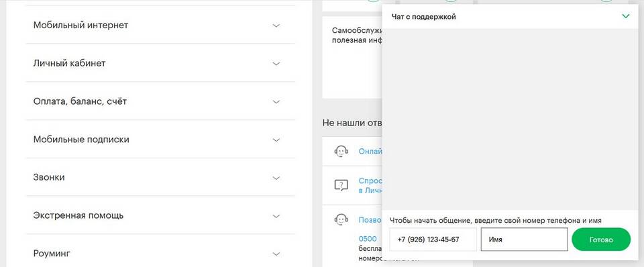Expand the Звонки chevron arrow
644x267 pixels.
276,178
